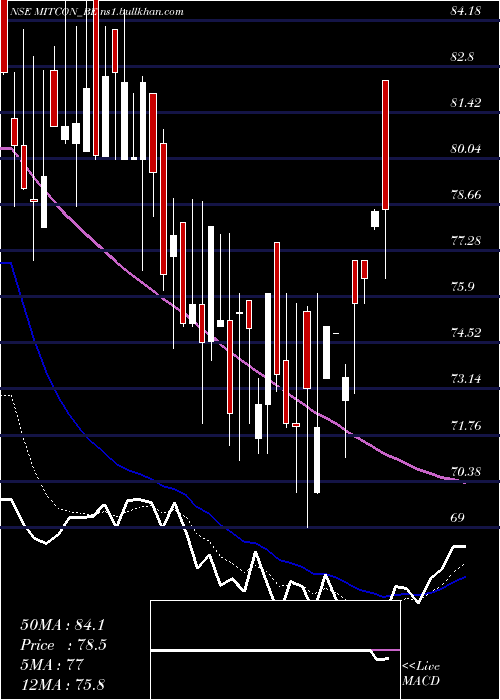Click the tall red last candlestick
Screen dimensions: 500x700
[x=385, y=145]
